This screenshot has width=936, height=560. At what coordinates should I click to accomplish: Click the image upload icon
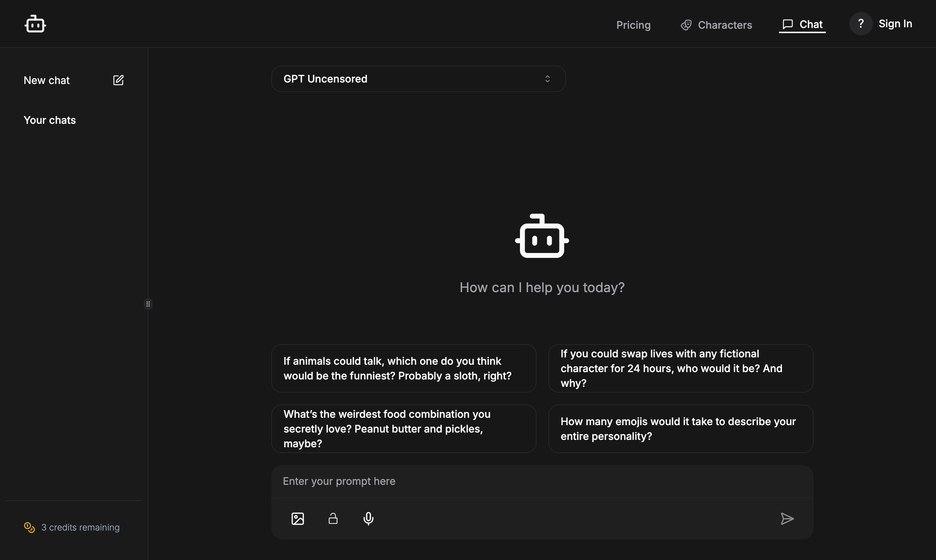coord(297,518)
